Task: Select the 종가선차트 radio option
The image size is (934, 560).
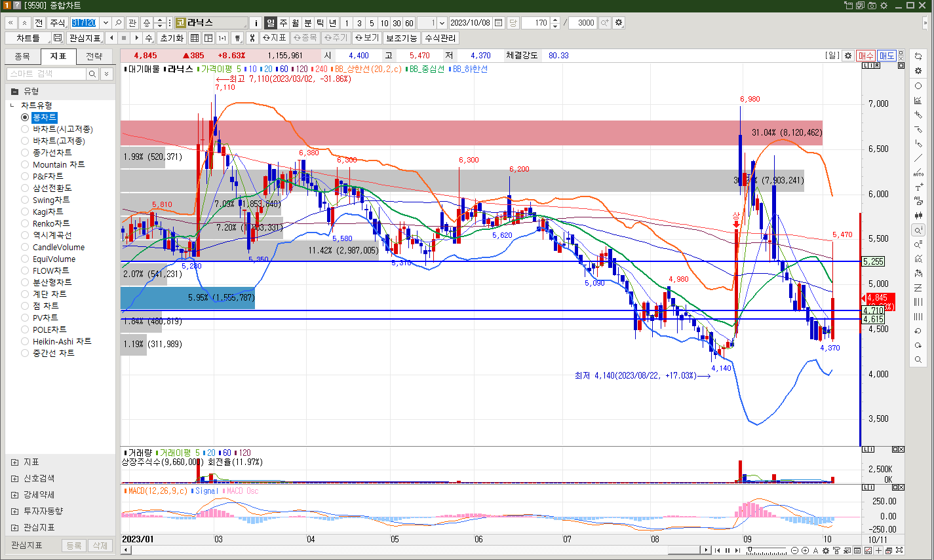Action: tap(25, 153)
